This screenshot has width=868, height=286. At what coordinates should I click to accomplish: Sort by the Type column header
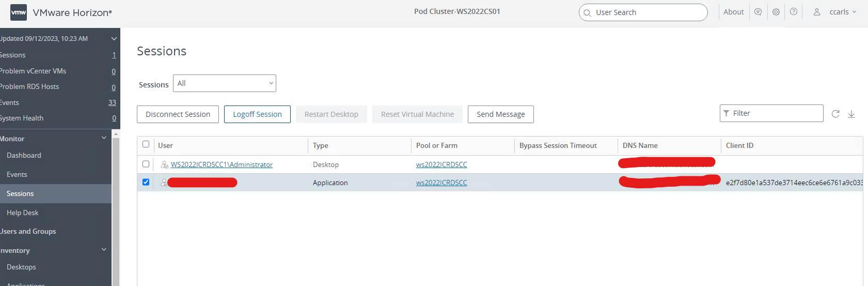pos(320,145)
